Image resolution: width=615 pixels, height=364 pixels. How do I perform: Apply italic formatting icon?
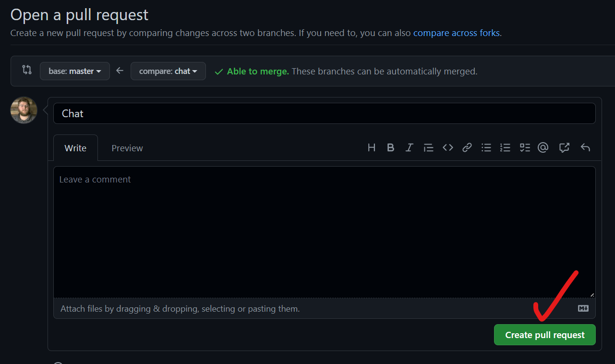click(x=409, y=148)
